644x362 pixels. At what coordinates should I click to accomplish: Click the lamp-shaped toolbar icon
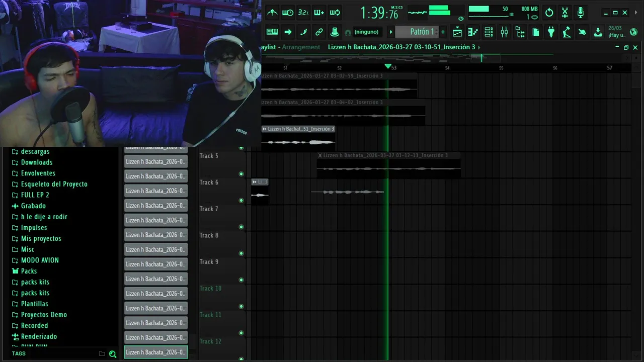(x=567, y=32)
